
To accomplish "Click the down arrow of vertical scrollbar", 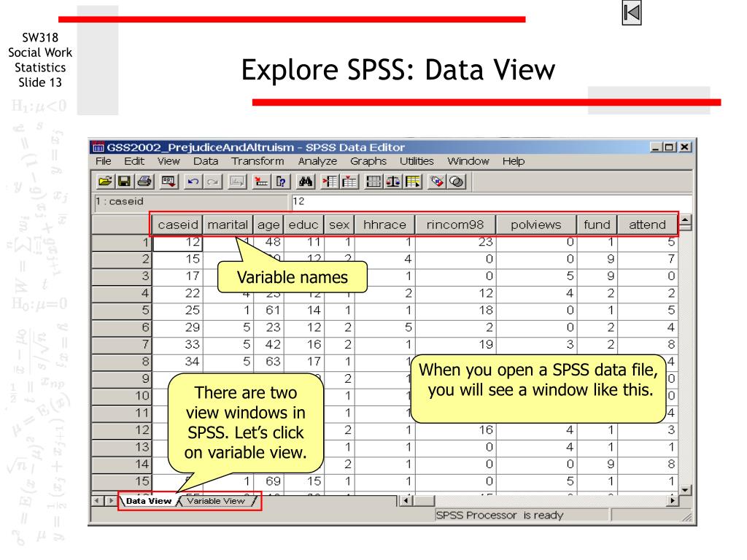I will point(685,489).
